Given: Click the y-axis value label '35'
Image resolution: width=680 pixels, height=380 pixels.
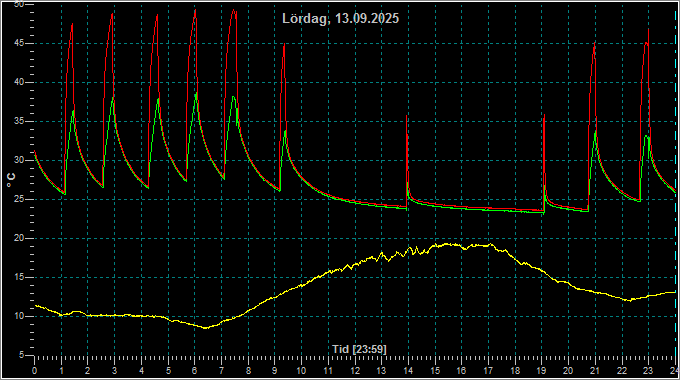Looking at the screenshot, I should [19, 121].
